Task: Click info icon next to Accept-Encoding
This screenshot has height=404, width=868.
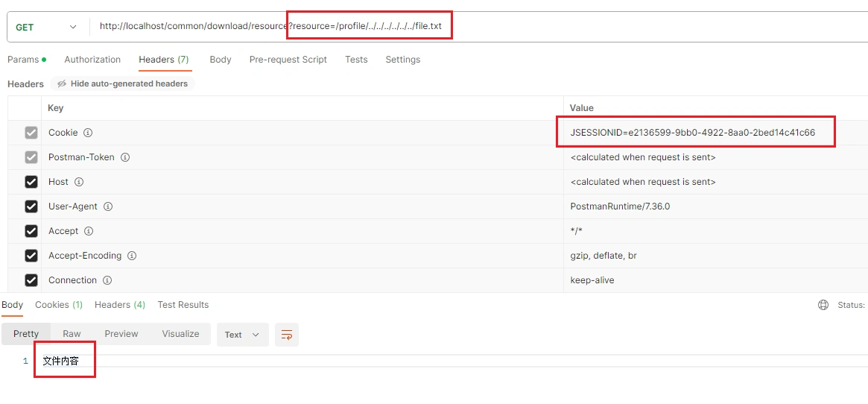Action: tap(132, 256)
